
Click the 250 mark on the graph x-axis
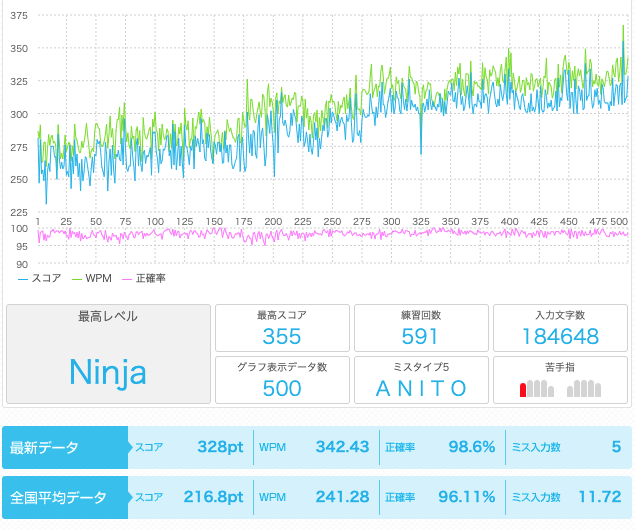coord(331,222)
